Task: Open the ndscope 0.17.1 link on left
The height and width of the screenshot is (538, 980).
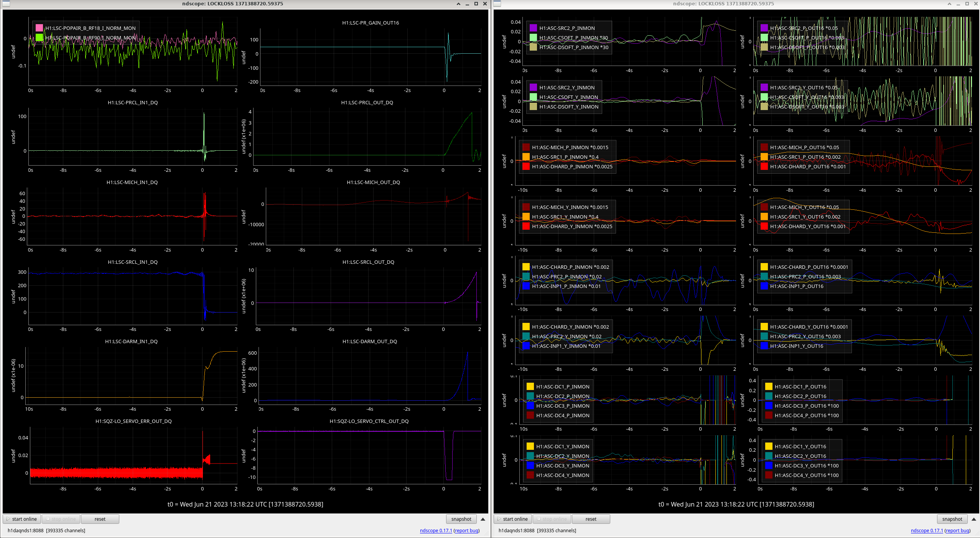Action: (436, 531)
